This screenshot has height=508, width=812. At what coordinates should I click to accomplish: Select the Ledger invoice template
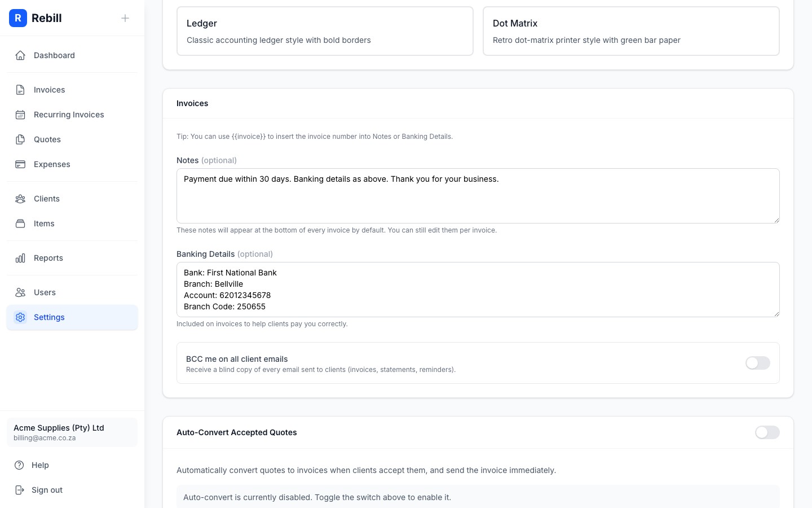click(325, 30)
